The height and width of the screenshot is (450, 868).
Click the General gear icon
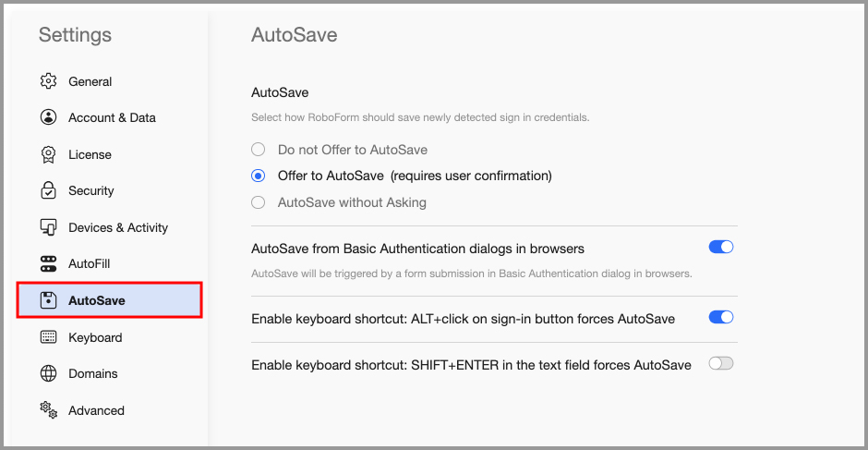click(x=49, y=81)
